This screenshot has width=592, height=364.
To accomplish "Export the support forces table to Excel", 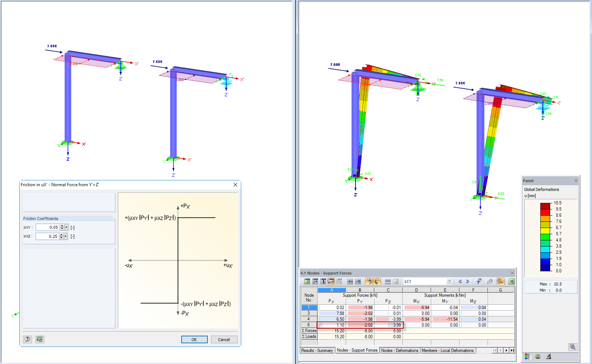I will 511,281.
